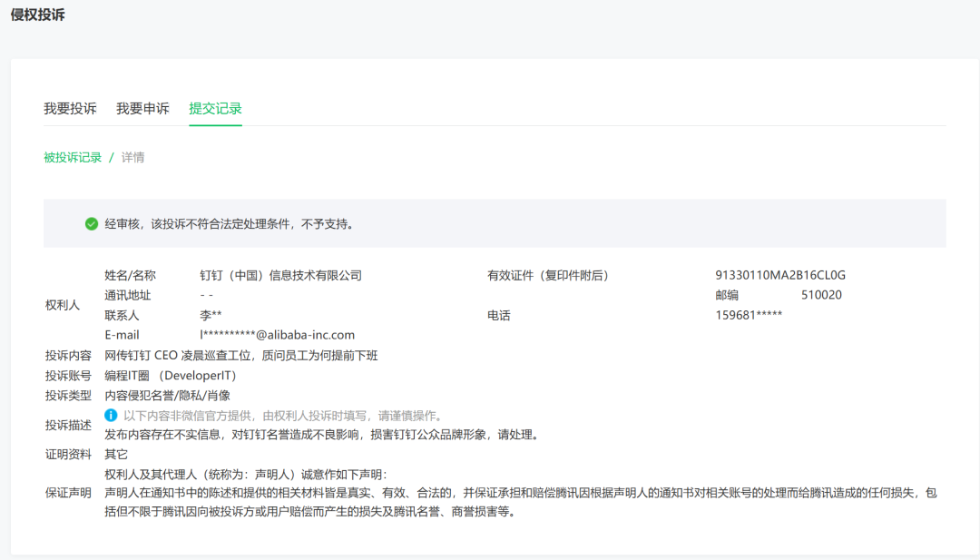Click the E-mail field label

pos(122,335)
